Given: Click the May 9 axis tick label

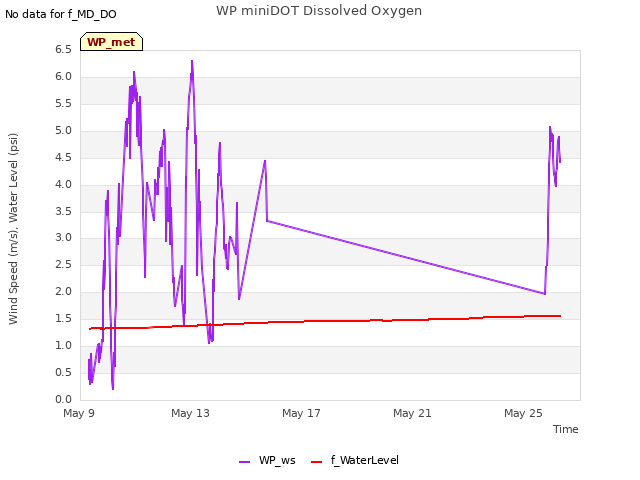Looking at the screenshot, I should tap(79, 413).
